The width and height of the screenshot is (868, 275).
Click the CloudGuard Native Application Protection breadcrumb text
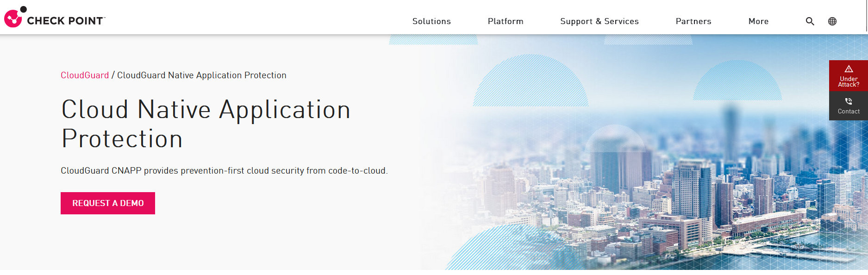pyautogui.click(x=202, y=75)
